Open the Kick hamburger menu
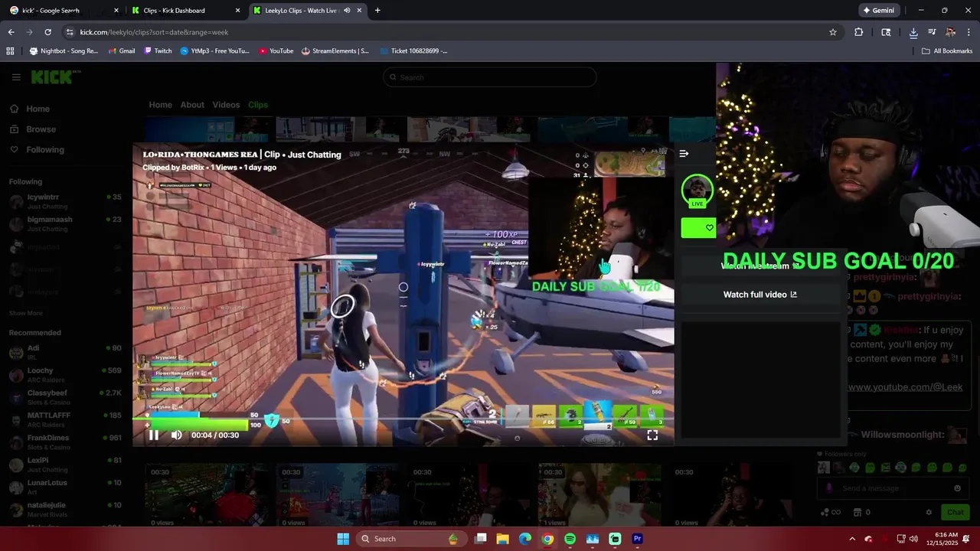Screen dimensions: 980x551 click(16, 77)
